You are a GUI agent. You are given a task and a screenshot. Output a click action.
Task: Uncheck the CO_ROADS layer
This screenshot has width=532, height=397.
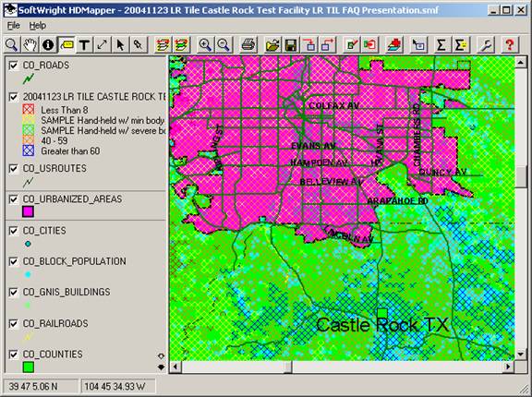coord(13,66)
